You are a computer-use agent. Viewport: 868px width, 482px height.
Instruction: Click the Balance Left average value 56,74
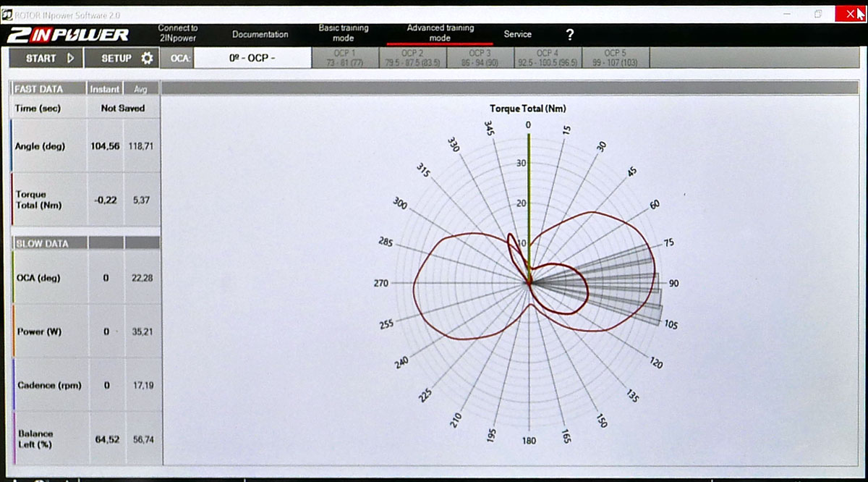coord(142,439)
